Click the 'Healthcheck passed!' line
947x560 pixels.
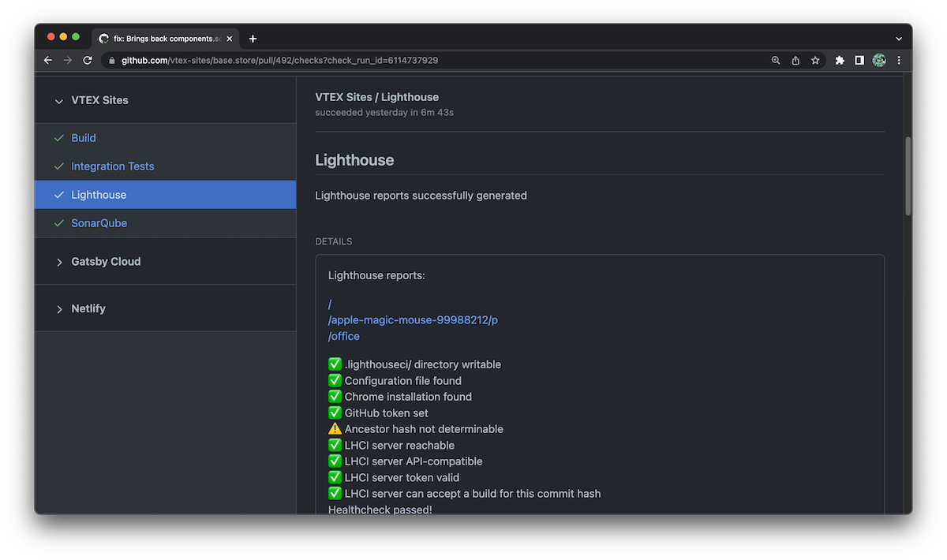[380, 510]
